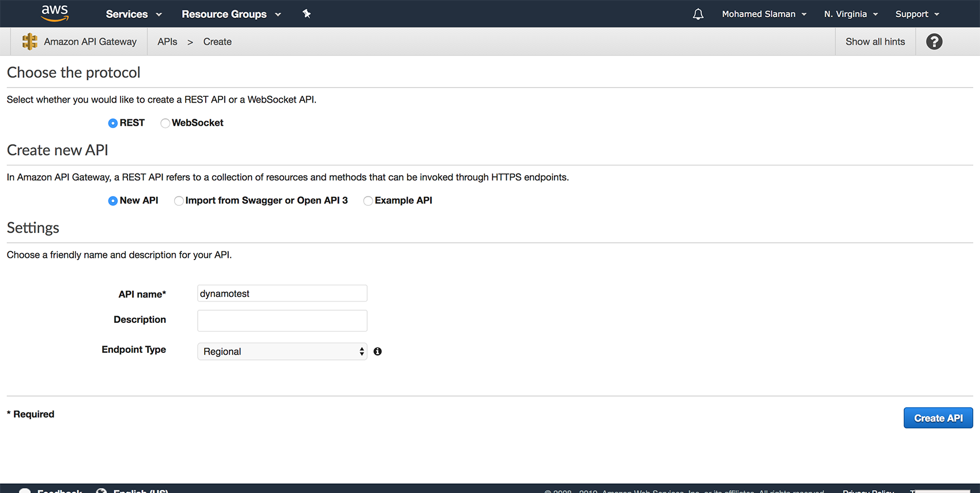980x493 pixels.
Task: Choose Import from Swagger or Open API 3
Action: tap(179, 201)
